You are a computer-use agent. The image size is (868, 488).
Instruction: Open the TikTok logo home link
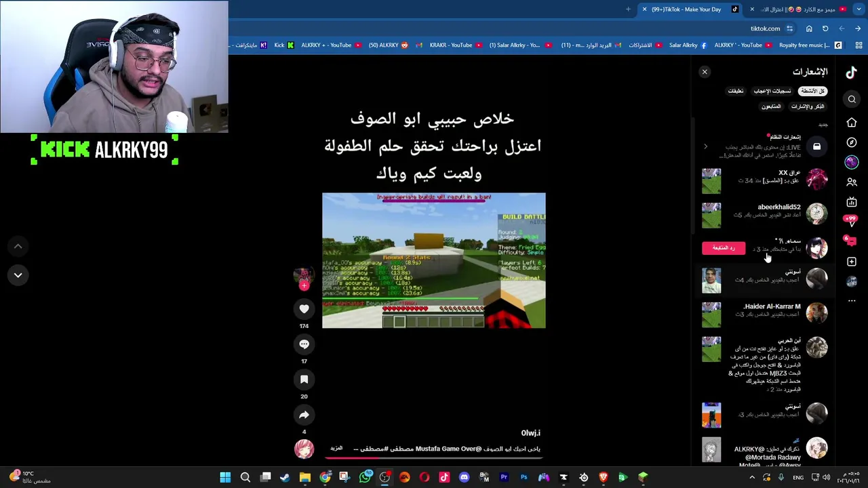pyautogui.click(x=852, y=72)
